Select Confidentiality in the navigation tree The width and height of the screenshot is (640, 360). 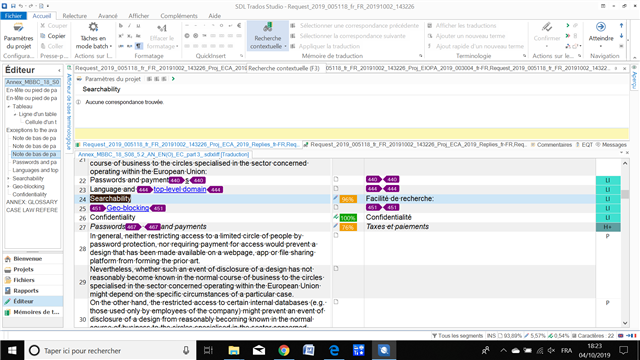29,194
